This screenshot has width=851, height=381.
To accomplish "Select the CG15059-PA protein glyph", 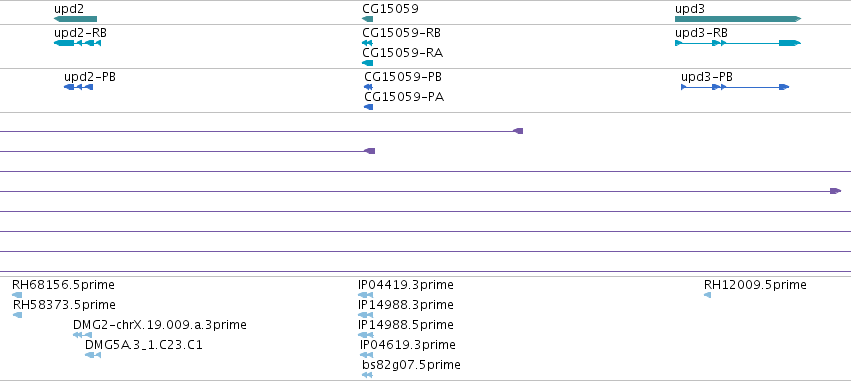I will pos(369,107).
